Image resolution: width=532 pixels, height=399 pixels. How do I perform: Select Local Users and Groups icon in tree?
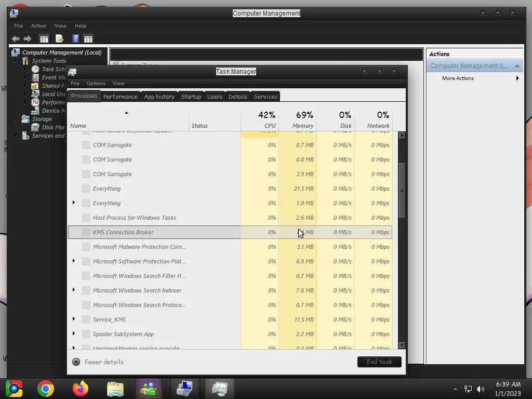(x=35, y=94)
